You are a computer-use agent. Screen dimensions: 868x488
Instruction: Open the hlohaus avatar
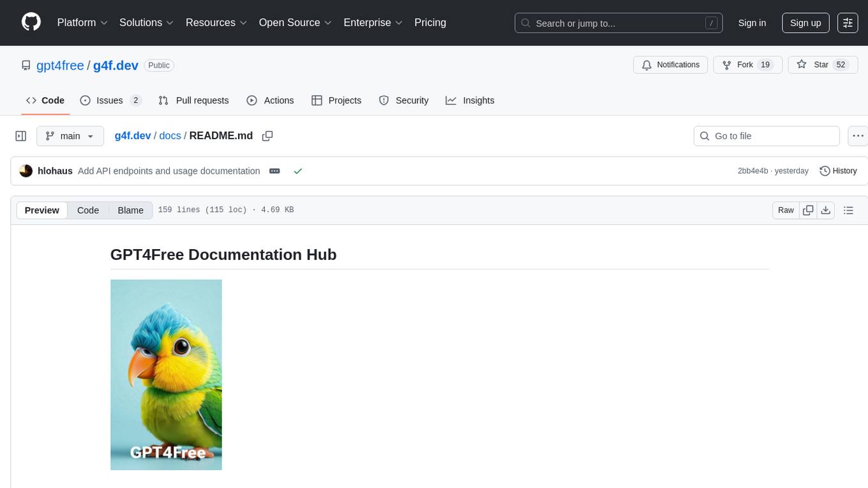26,171
